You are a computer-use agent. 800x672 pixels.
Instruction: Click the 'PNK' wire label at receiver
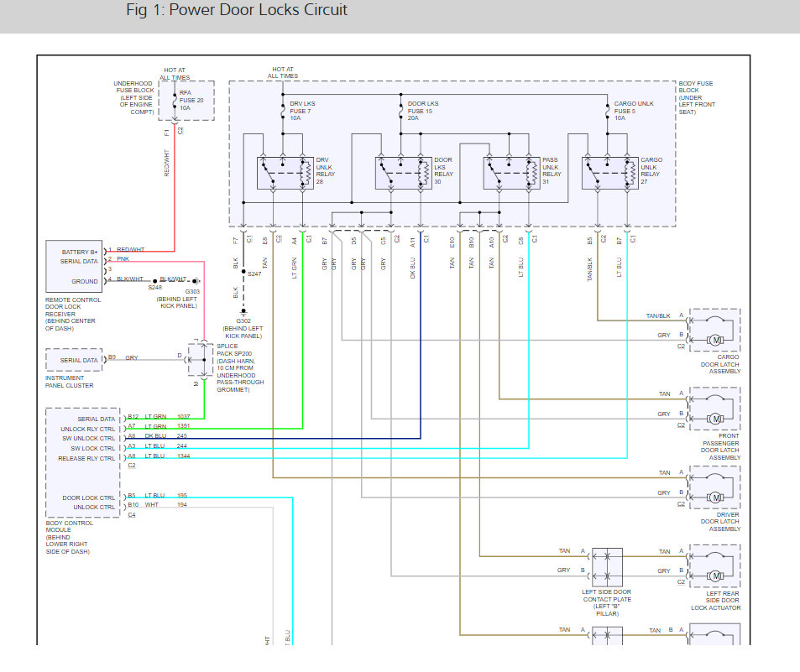[x=123, y=259]
